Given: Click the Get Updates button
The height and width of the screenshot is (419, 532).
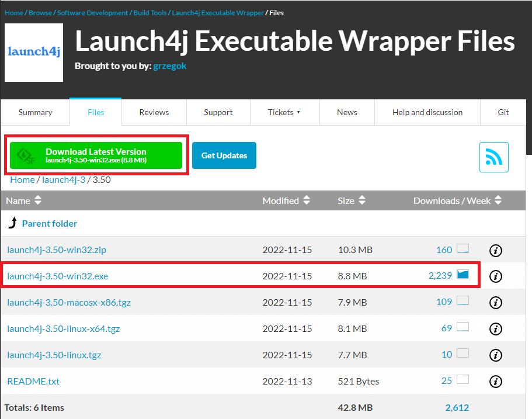Looking at the screenshot, I should tap(224, 155).
